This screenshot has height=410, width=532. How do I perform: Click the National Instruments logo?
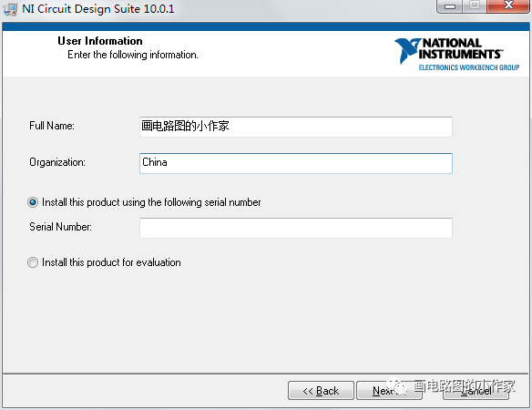(x=456, y=54)
